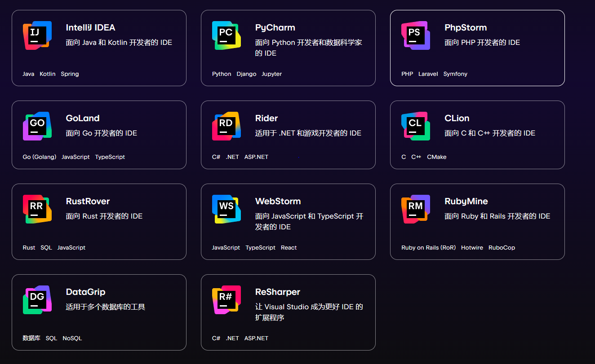Click the JavaScript tag in RustRover card

71,248
